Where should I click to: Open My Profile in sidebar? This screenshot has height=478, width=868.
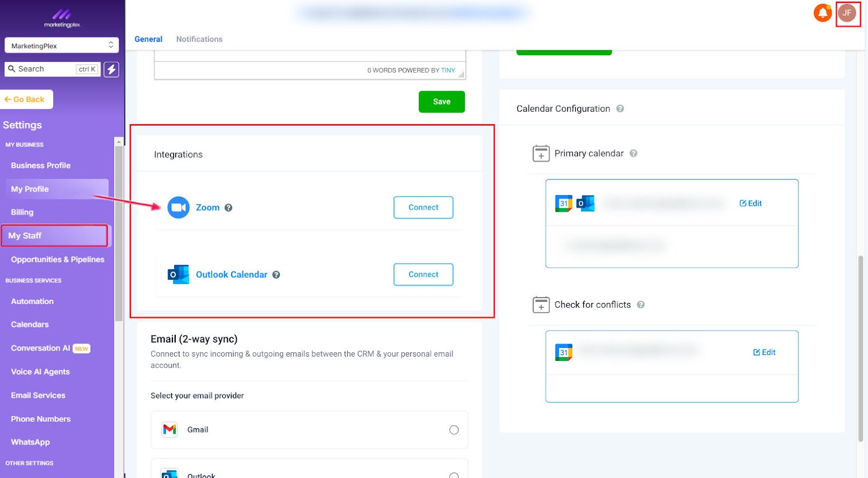point(57,189)
